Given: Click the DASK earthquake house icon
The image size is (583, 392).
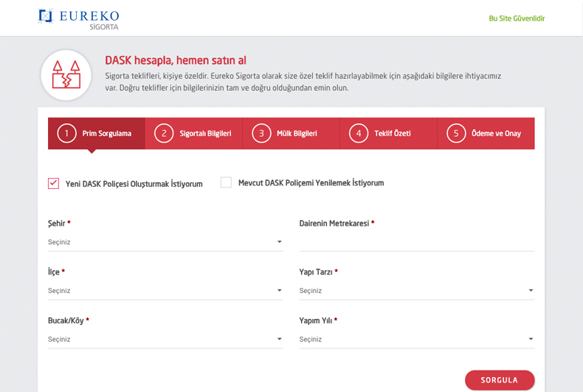Looking at the screenshot, I should pos(66,75).
